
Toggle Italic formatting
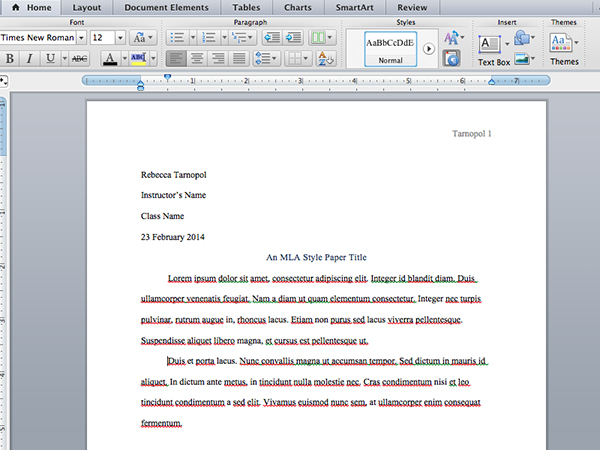[29, 59]
